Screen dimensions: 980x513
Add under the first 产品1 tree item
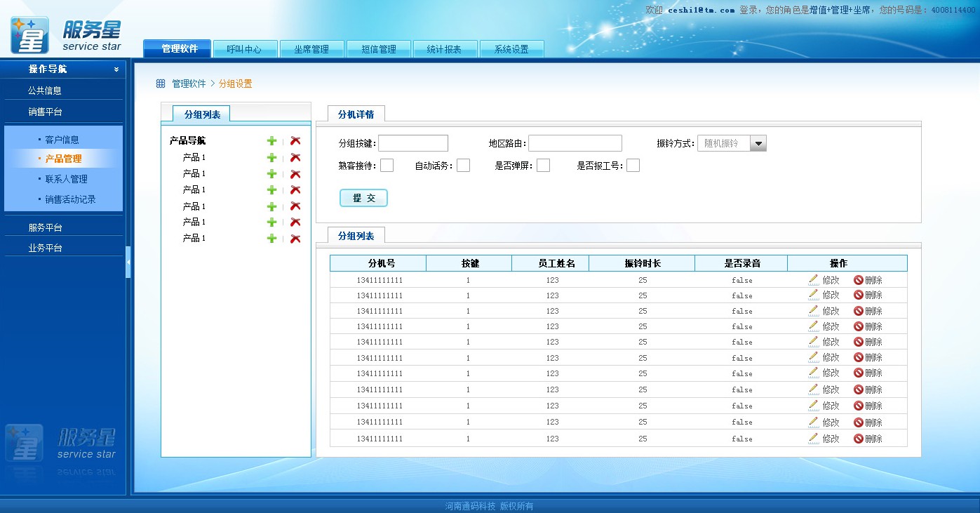(271, 158)
